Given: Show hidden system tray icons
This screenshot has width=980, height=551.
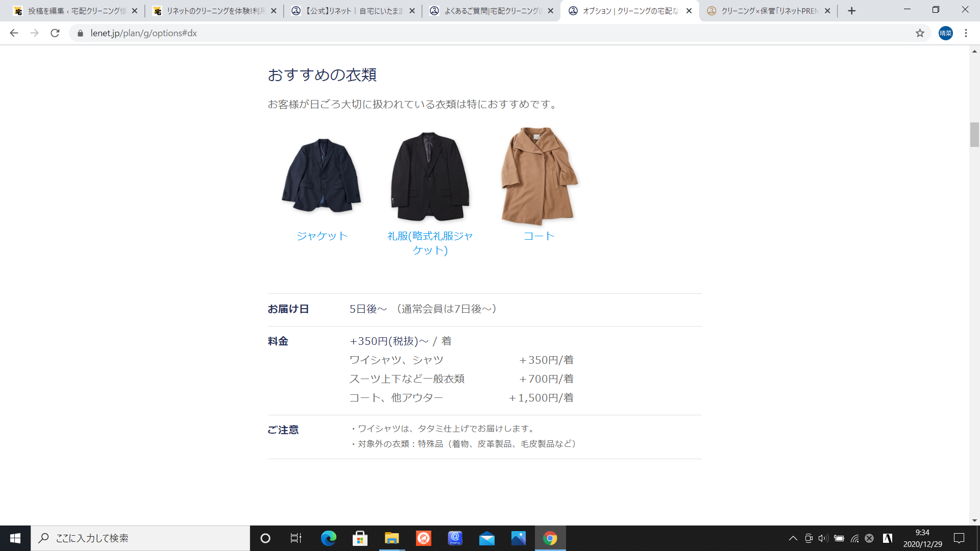Looking at the screenshot, I should tap(793, 538).
